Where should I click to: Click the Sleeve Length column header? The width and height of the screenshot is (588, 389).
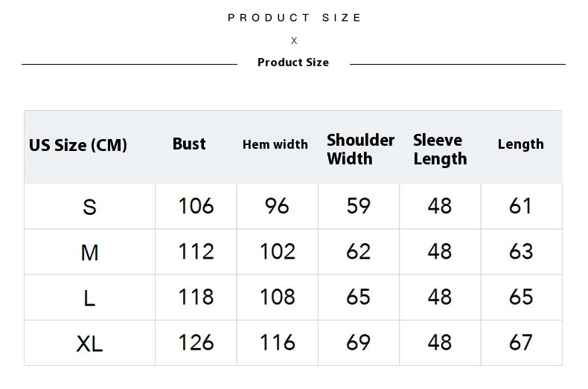[x=440, y=149]
